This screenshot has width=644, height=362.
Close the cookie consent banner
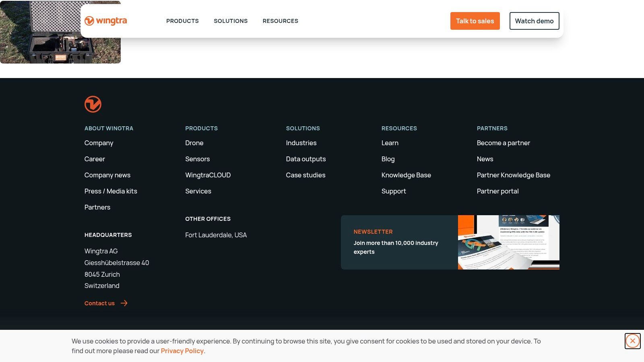633,341
